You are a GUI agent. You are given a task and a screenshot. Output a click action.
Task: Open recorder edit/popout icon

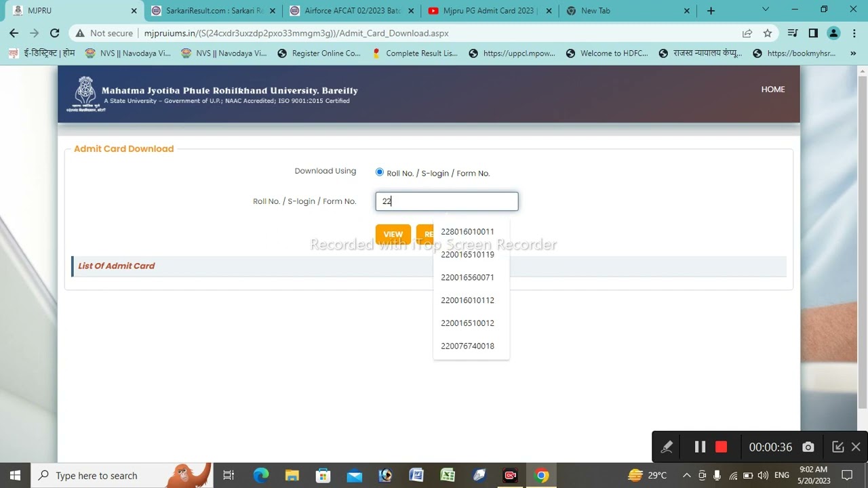point(838,447)
